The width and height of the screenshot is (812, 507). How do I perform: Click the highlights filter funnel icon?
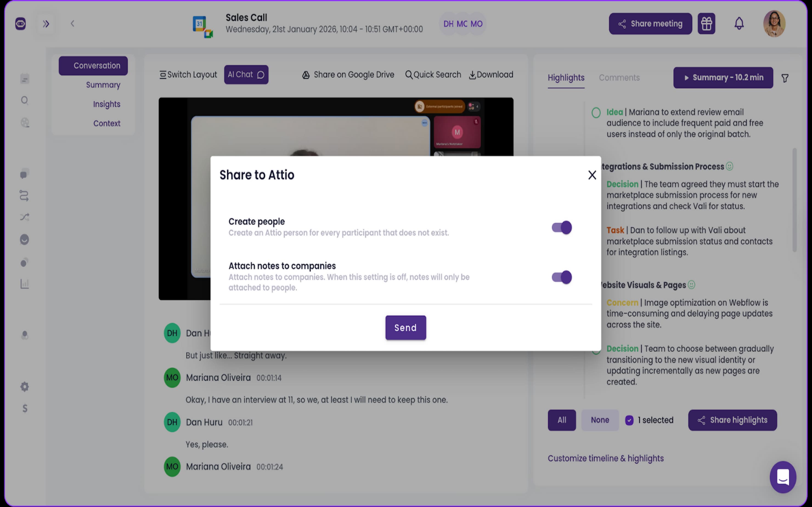click(785, 78)
